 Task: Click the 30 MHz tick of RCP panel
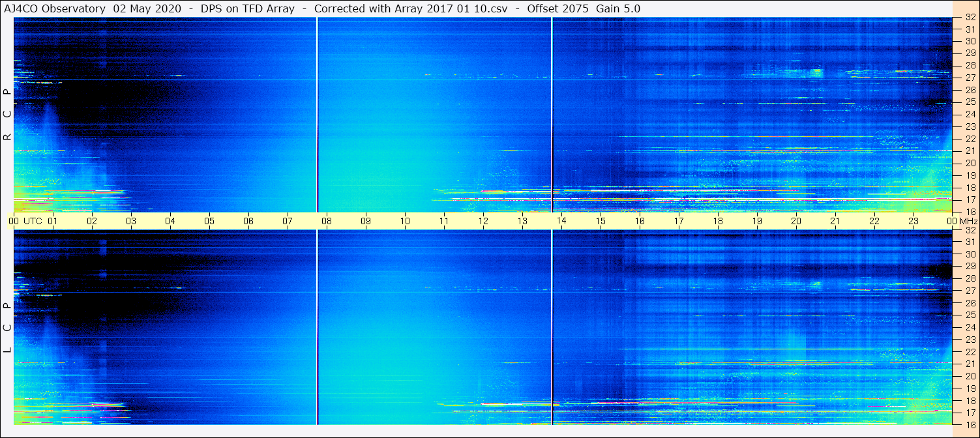970,41
